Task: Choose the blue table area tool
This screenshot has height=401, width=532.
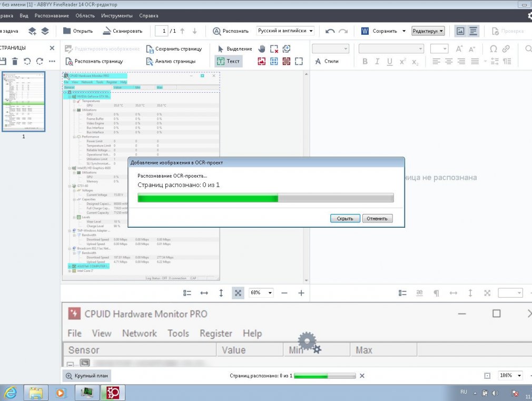Action: 274,61
